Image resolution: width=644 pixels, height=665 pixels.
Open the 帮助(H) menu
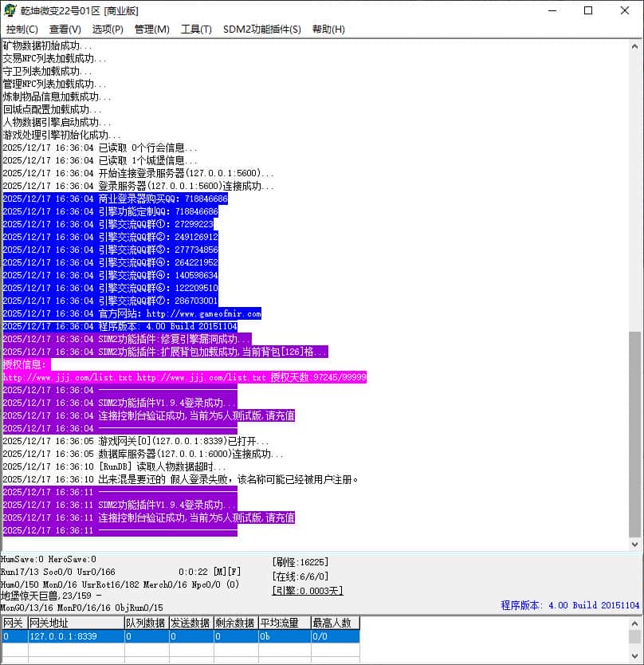pos(328,30)
